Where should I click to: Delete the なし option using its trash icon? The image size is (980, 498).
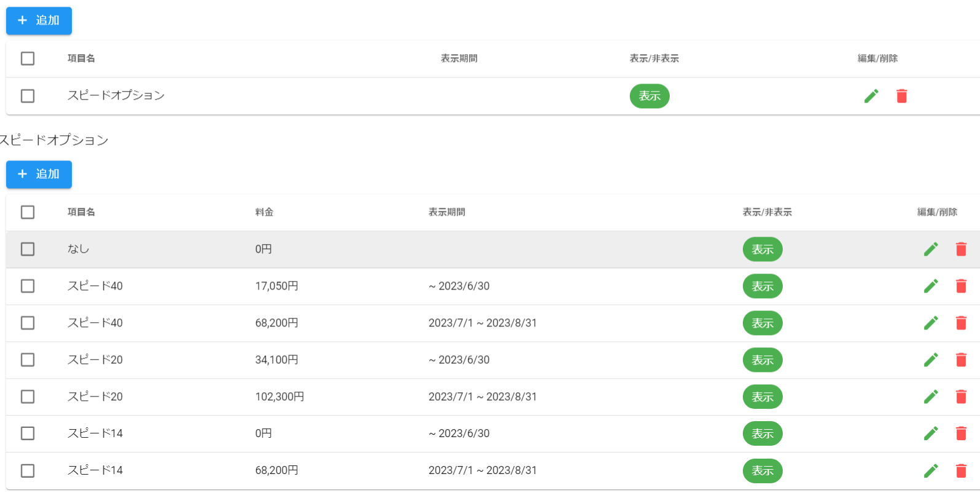(961, 249)
